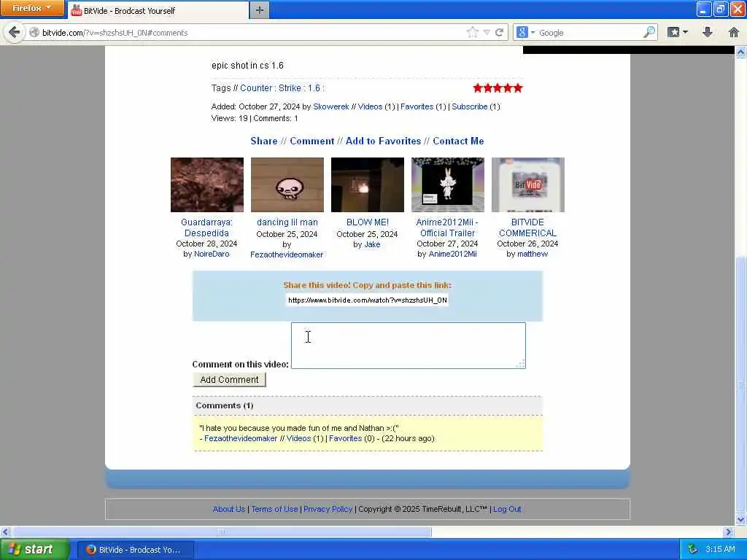747x560 pixels.
Task: Click the Add Comment button
Action: click(229, 379)
